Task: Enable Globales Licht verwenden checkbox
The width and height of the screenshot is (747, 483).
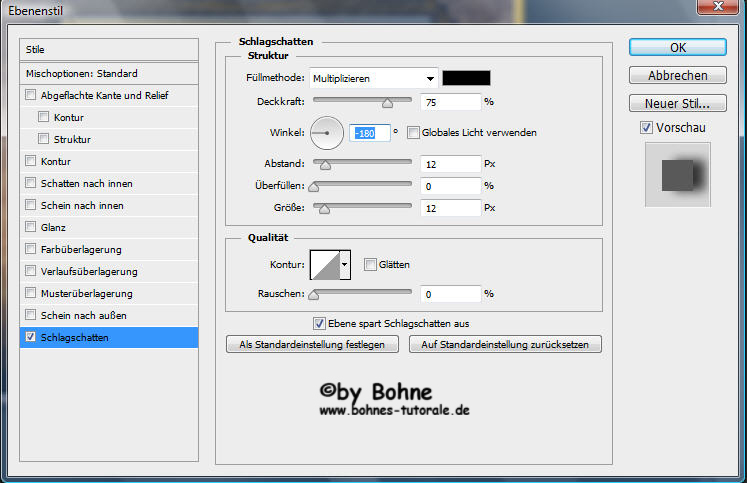Action: pyautogui.click(x=413, y=132)
